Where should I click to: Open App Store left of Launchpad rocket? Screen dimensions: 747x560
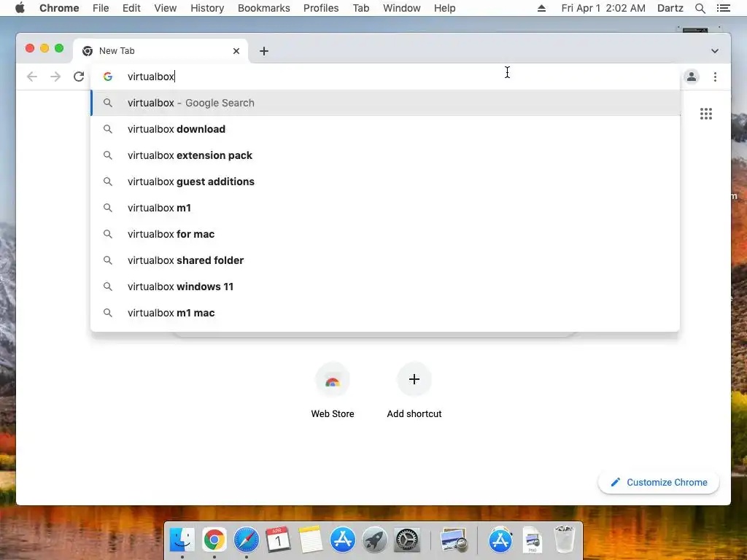pyautogui.click(x=343, y=540)
